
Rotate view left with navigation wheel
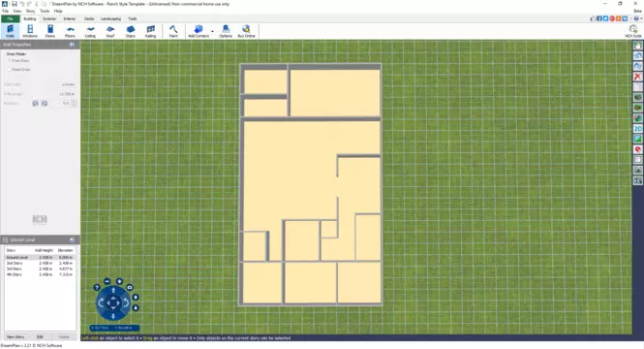[101, 303]
